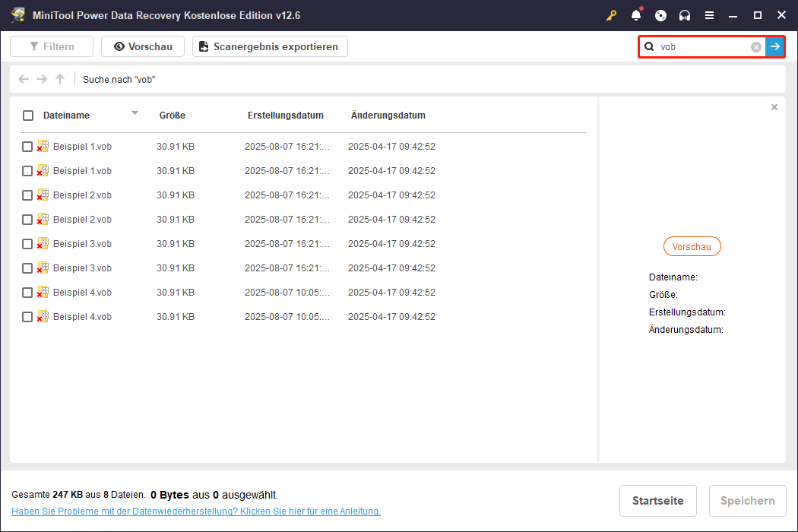Image resolution: width=798 pixels, height=532 pixels.
Task: Sort by the Erstellungsdatum column header
Action: (286, 116)
